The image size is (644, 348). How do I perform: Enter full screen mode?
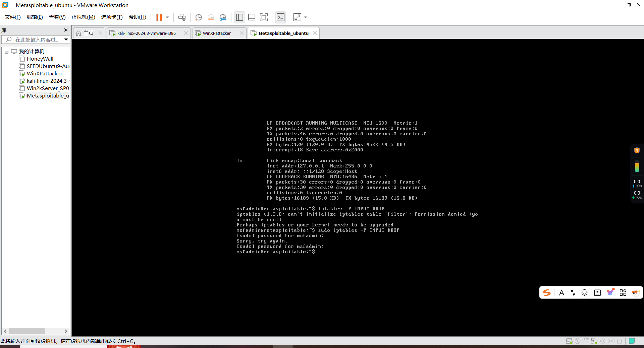tap(264, 17)
